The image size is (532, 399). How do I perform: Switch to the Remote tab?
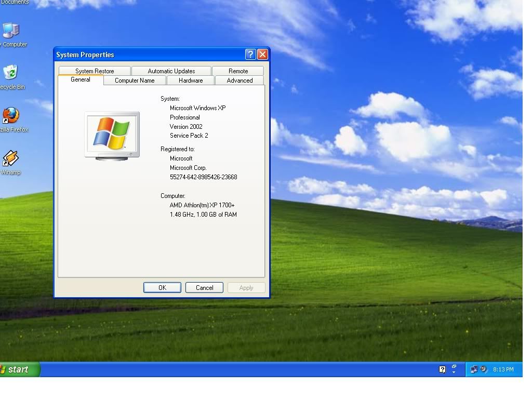pos(238,71)
